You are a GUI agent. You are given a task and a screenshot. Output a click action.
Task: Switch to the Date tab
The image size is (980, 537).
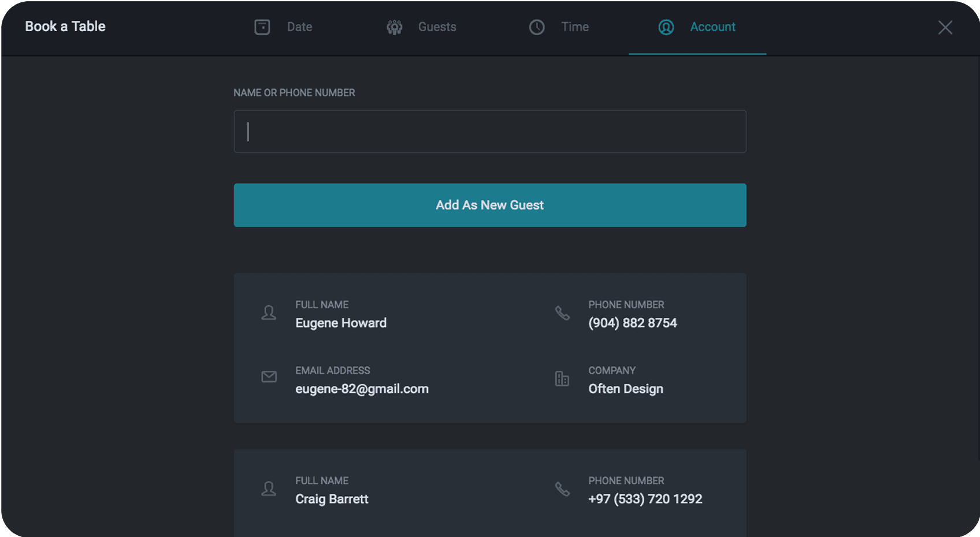(x=299, y=27)
